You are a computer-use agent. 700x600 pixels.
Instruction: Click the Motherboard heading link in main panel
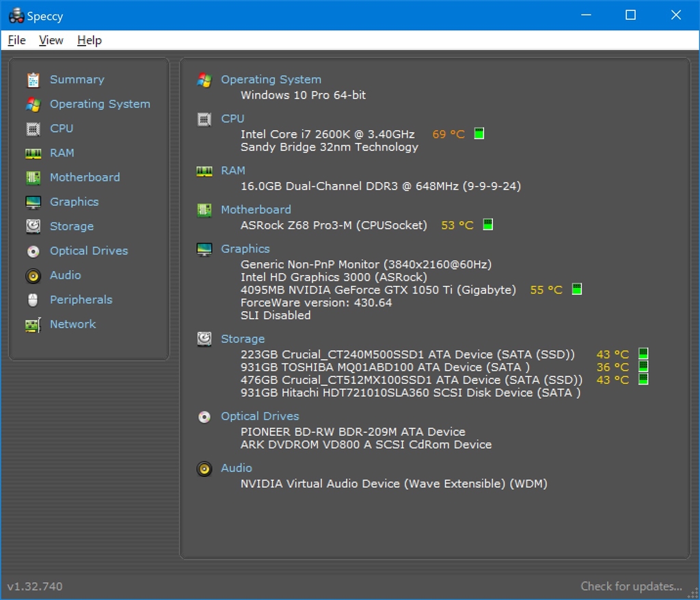click(x=256, y=209)
